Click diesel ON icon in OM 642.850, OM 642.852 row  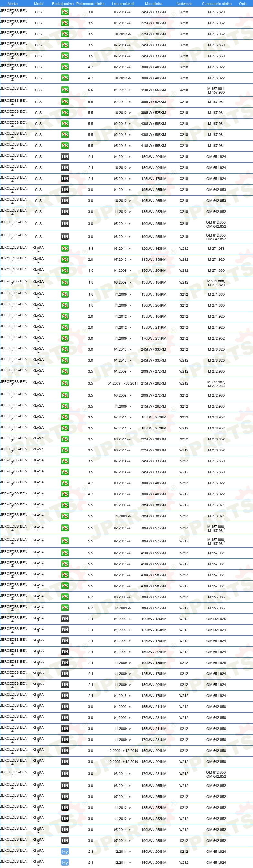point(65,774)
